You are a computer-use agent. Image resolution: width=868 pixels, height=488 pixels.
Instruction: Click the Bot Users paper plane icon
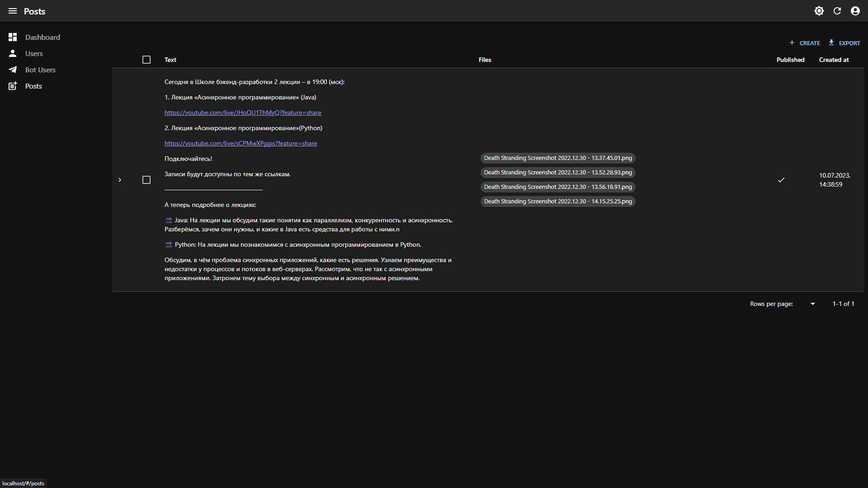tap(13, 70)
